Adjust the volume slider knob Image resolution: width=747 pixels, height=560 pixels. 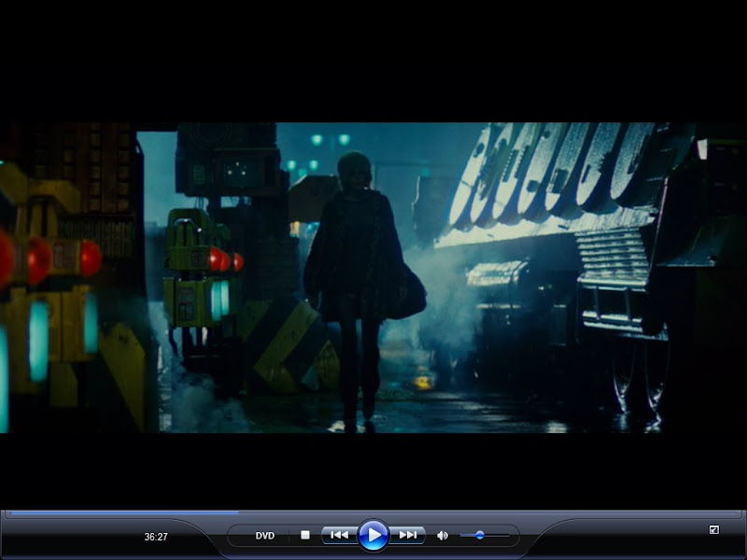click(x=480, y=535)
